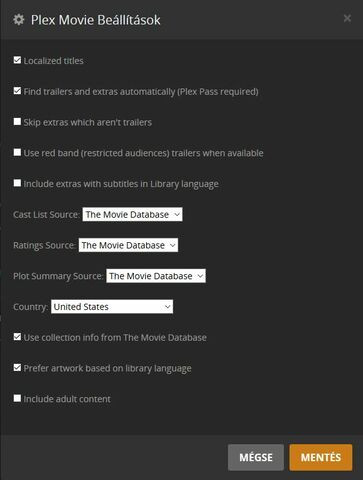Click the Plex Movie Beállítások title text
This screenshot has width=363, height=480.
[x=96, y=20]
